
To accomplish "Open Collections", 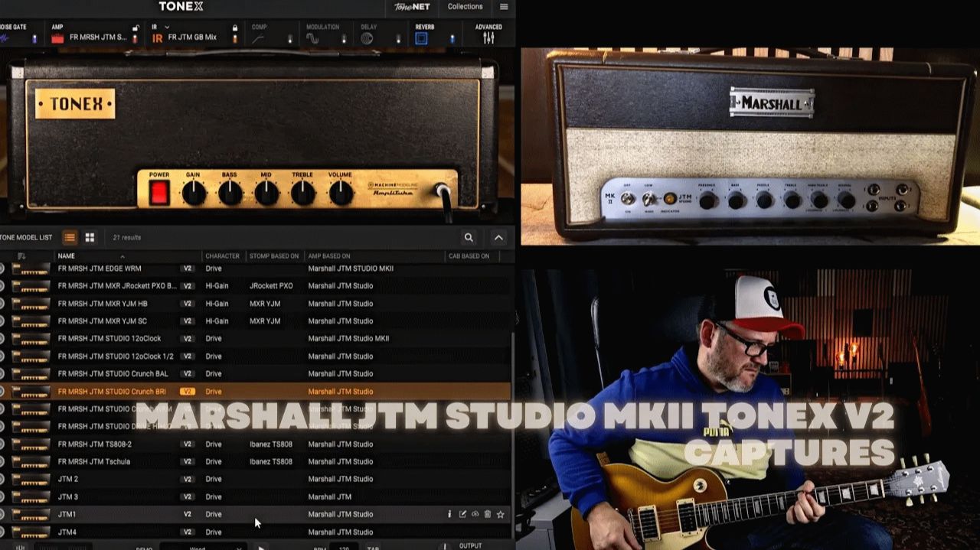I will coord(465,7).
